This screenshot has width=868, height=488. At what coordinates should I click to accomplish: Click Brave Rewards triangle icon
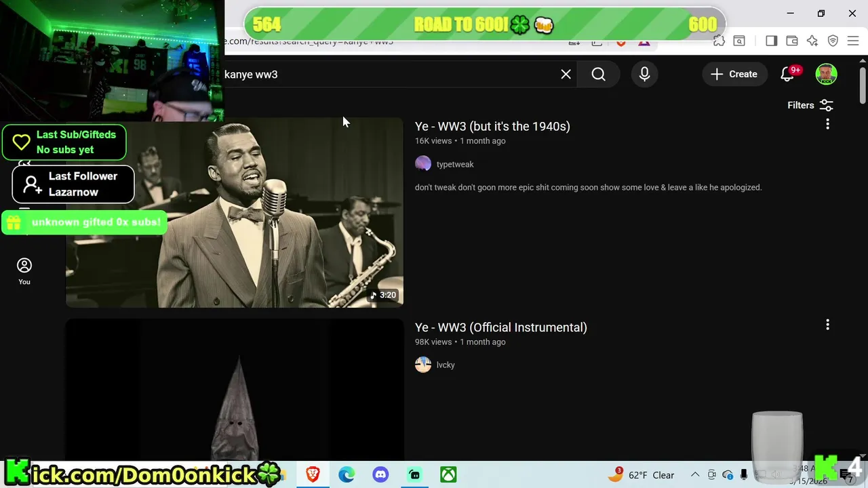644,43
